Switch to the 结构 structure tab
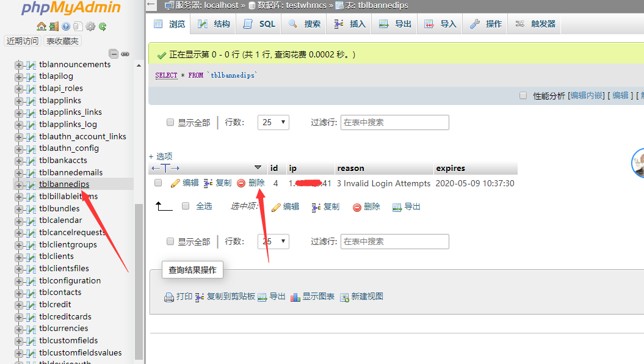644x364 pixels. [x=214, y=24]
